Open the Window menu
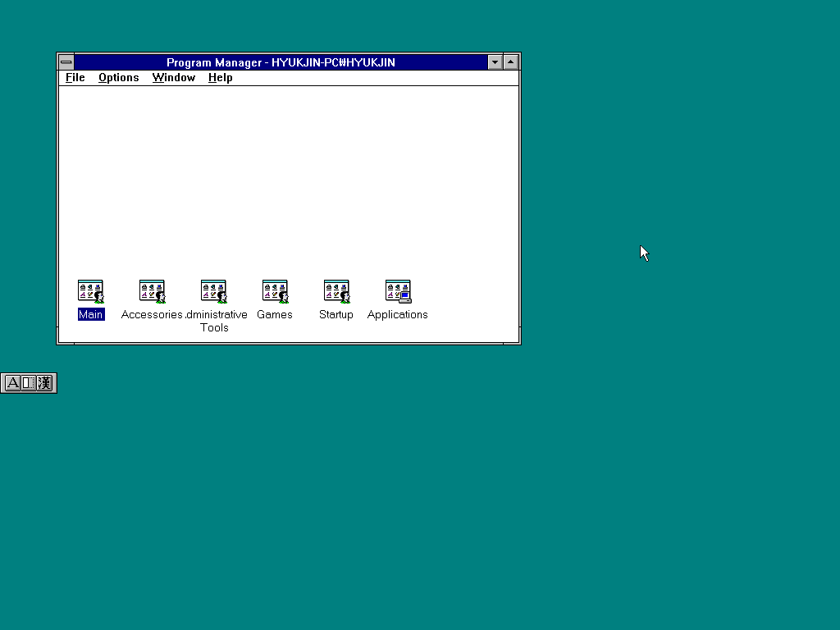840x630 pixels. (174, 78)
